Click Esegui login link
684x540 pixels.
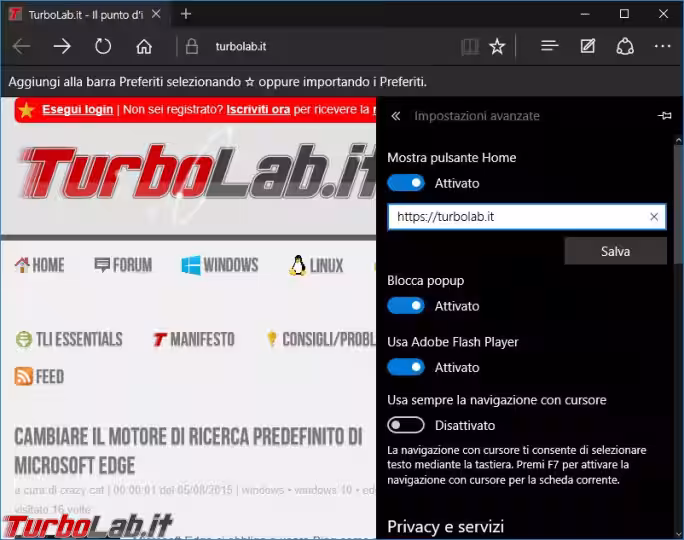(x=78, y=109)
